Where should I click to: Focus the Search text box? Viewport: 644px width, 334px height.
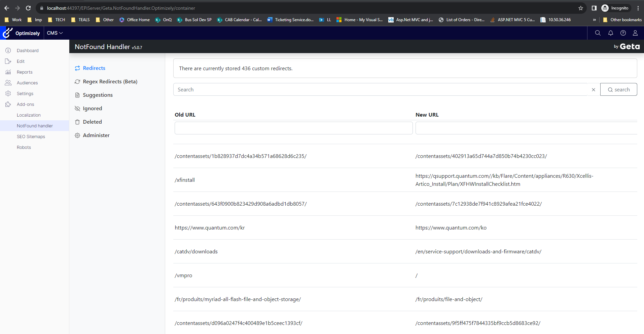click(380, 90)
